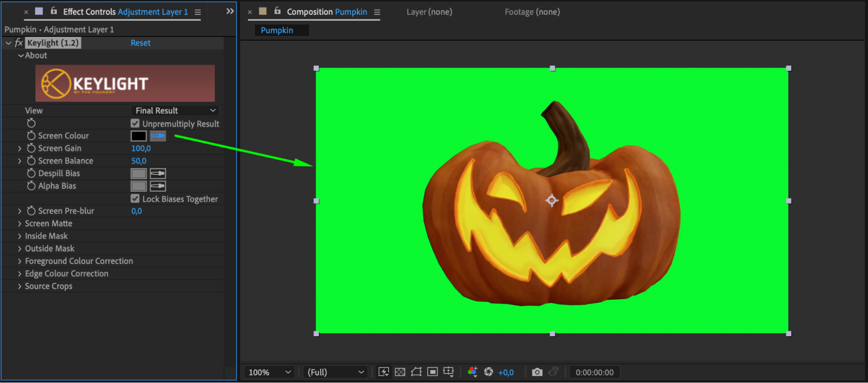The image size is (868, 383).
Task: Click the Region of Interest icon
Action: point(432,372)
